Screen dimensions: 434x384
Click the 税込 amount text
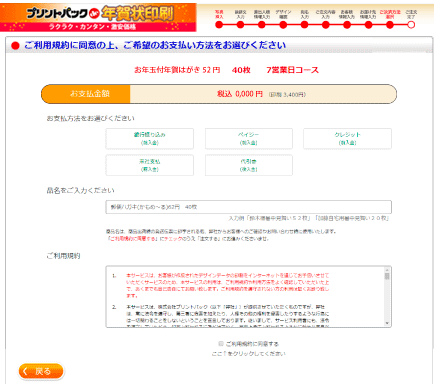(x=240, y=94)
